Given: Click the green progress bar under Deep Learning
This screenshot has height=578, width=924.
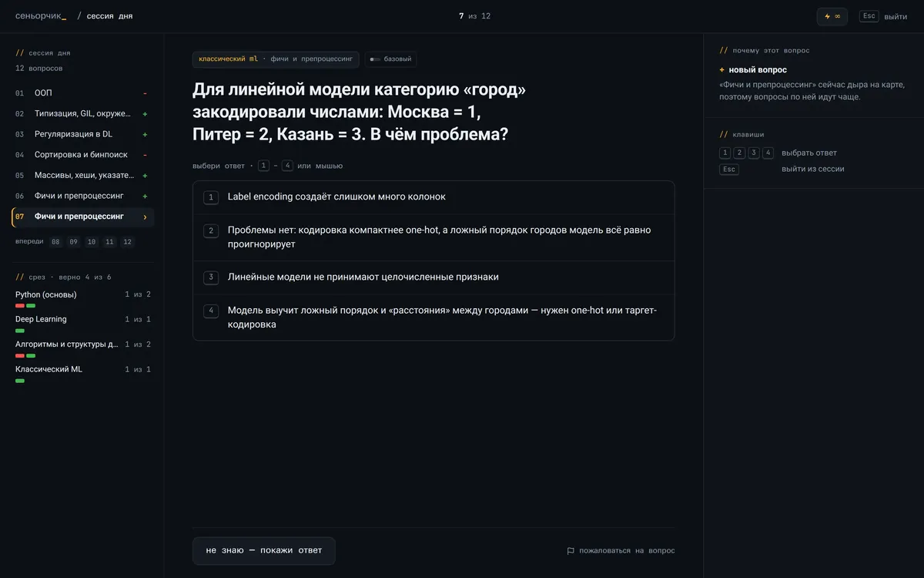Looking at the screenshot, I should click(20, 331).
